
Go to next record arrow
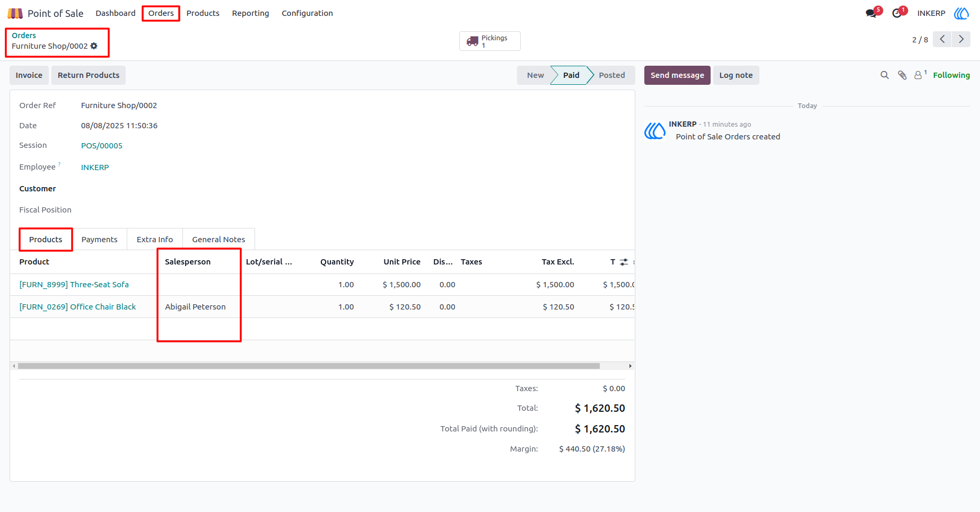(961, 39)
